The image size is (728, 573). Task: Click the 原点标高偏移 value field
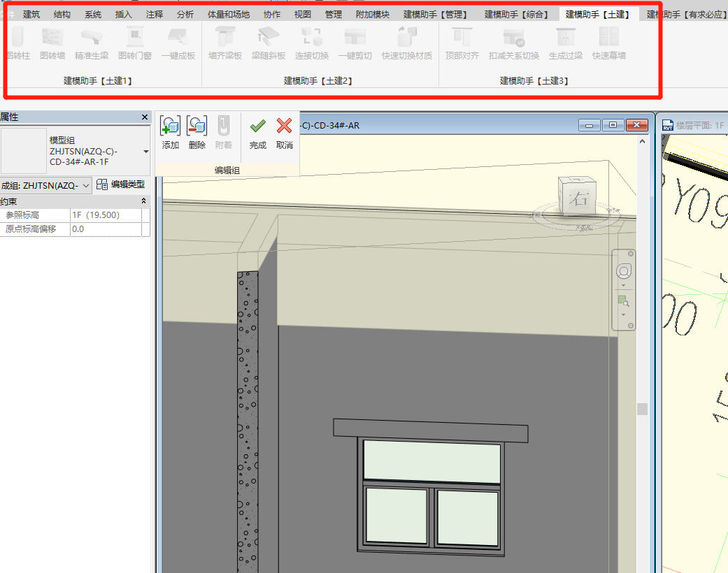[x=105, y=229]
